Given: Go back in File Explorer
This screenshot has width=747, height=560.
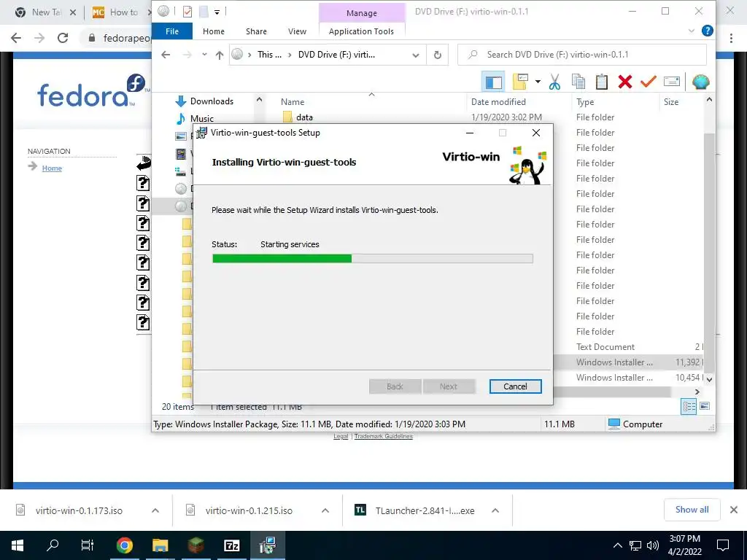Looking at the screenshot, I should pos(166,55).
